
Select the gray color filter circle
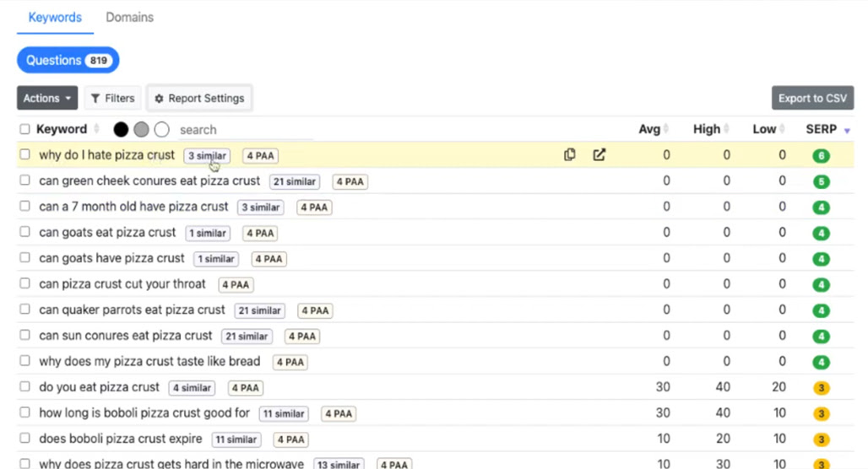coord(141,129)
